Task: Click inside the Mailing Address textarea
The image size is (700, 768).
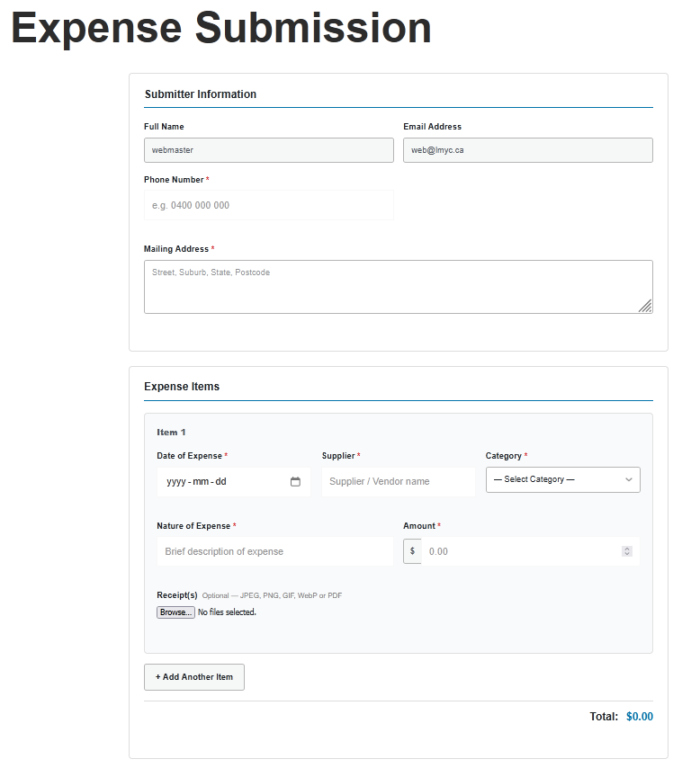Action: [x=398, y=287]
